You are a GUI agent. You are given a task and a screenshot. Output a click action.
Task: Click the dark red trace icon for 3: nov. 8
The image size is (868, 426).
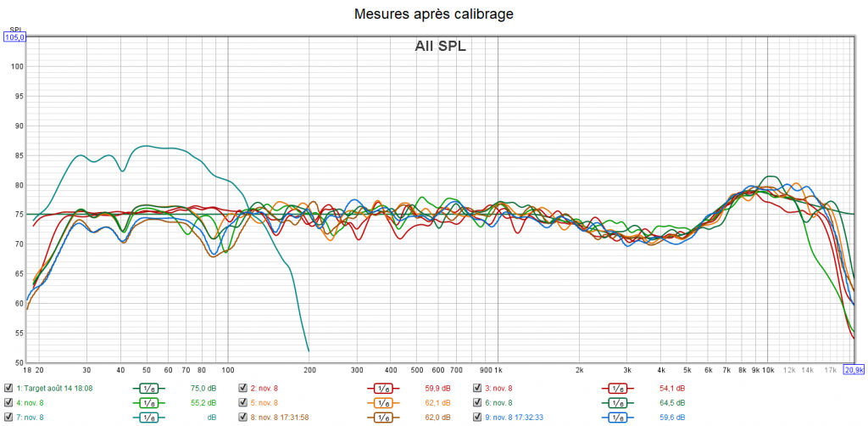point(616,388)
